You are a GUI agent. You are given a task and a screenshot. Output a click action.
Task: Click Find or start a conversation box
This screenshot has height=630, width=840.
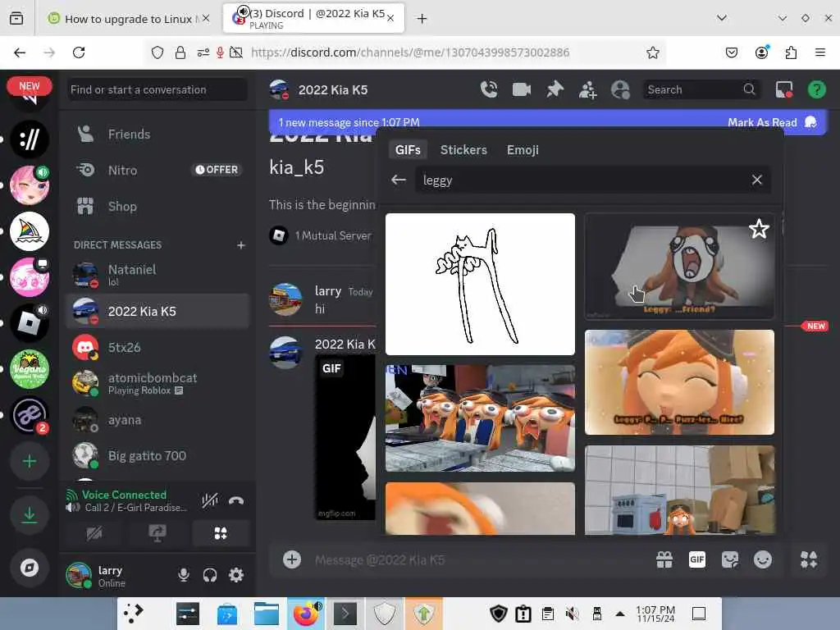point(157,89)
